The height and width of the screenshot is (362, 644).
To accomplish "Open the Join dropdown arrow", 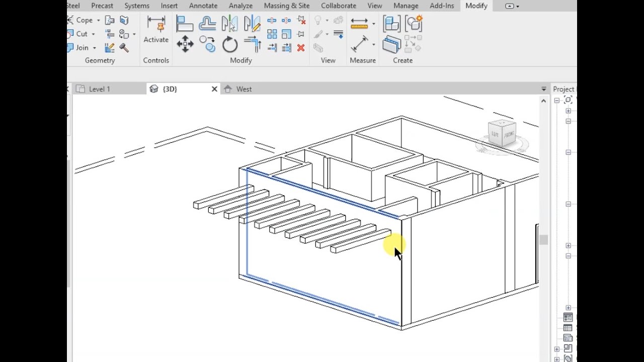I will (94, 48).
